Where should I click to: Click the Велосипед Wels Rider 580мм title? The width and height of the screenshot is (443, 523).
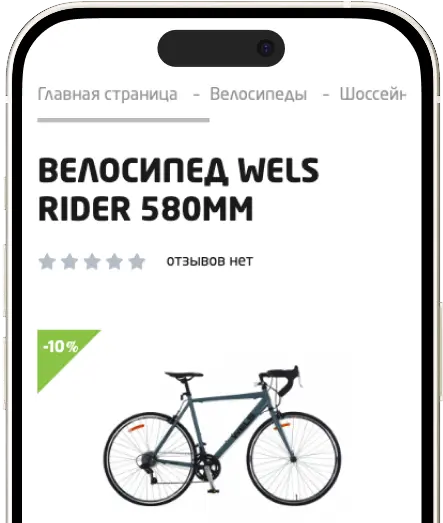[x=179, y=189]
